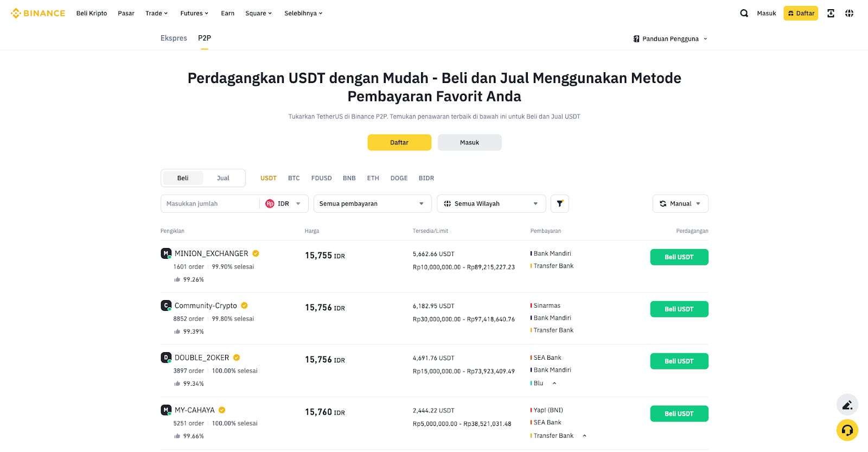Click thumbs-up icon beside 99.26%
The image size is (868, 452).
coord(177,279)
